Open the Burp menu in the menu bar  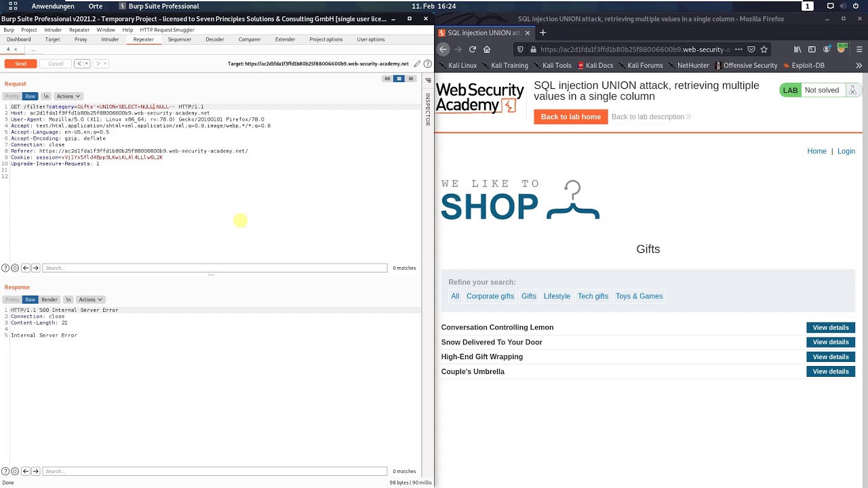click(9, 30)
